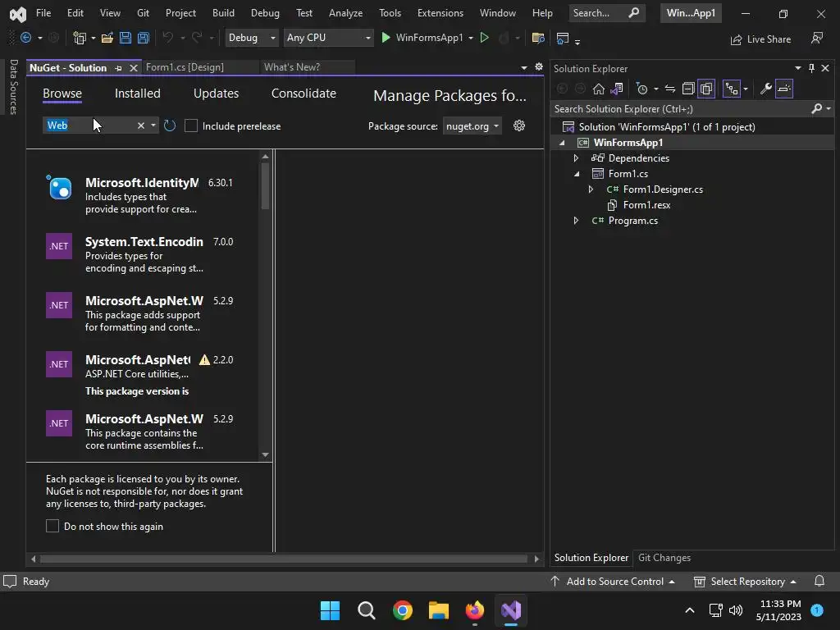The image size is (840, 630).
Task: Click Preview Selected Items icon in Solution Explorer
Action: point(783,89)
